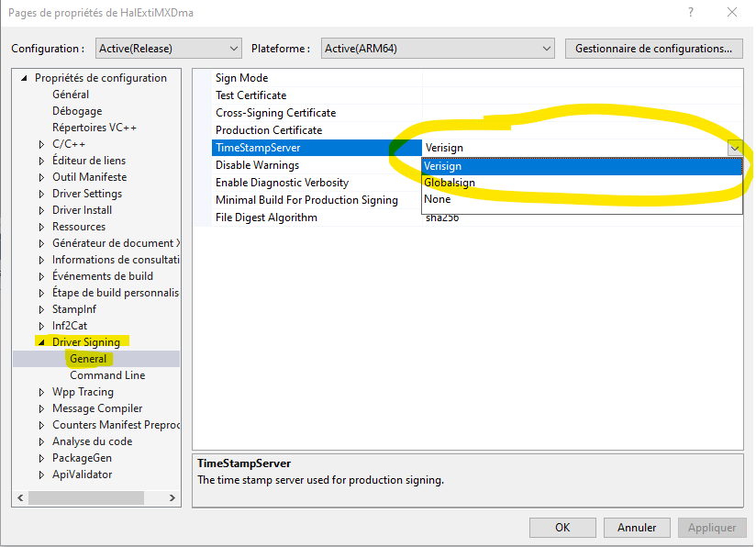Click the Plateforme combo box arrow

click(547, 48)
